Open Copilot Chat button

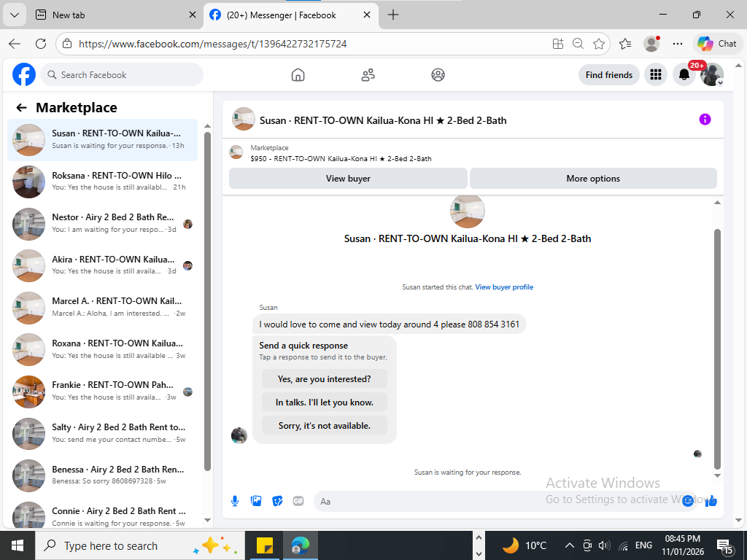pos(717,44)
